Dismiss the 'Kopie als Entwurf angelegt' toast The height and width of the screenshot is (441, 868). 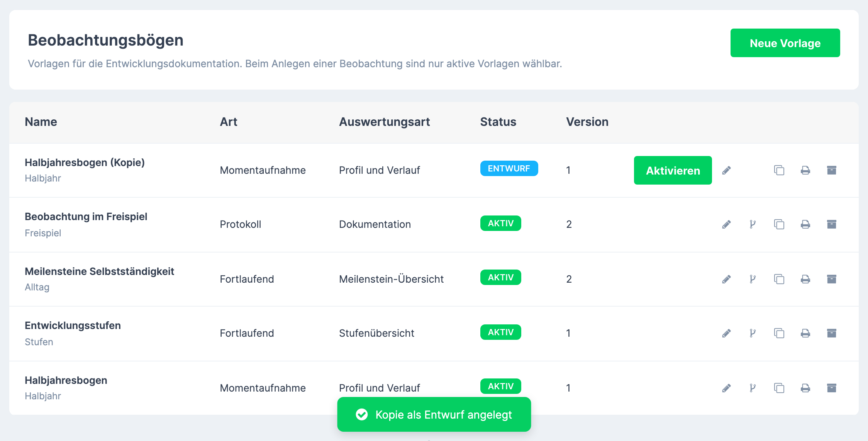(434, 414)
